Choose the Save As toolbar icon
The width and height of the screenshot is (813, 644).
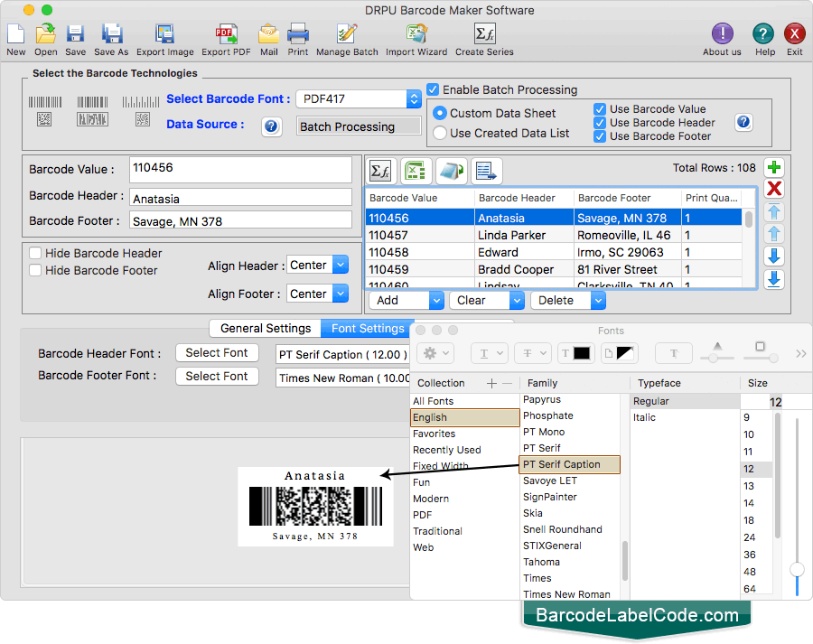[111, 34]
